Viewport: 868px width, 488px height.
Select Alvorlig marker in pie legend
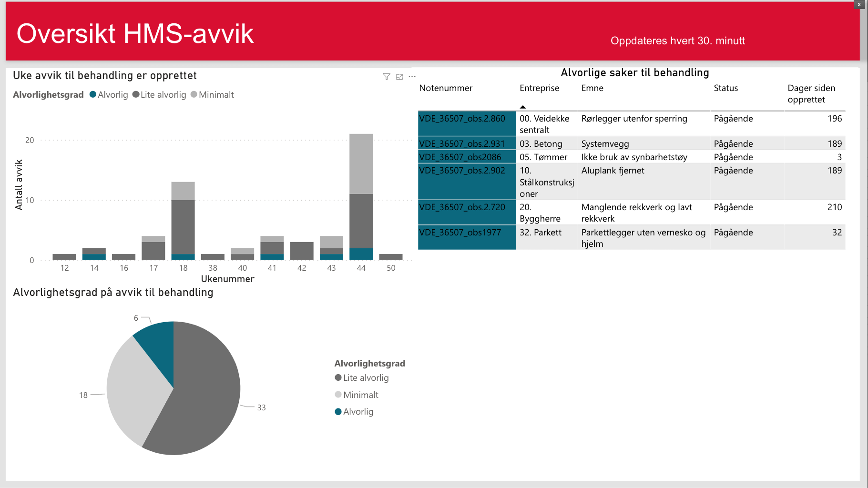point(338,412)
